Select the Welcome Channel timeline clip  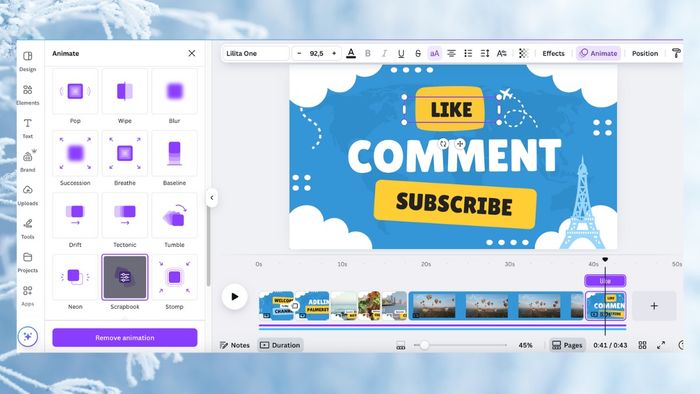click(x=276, y=306)
